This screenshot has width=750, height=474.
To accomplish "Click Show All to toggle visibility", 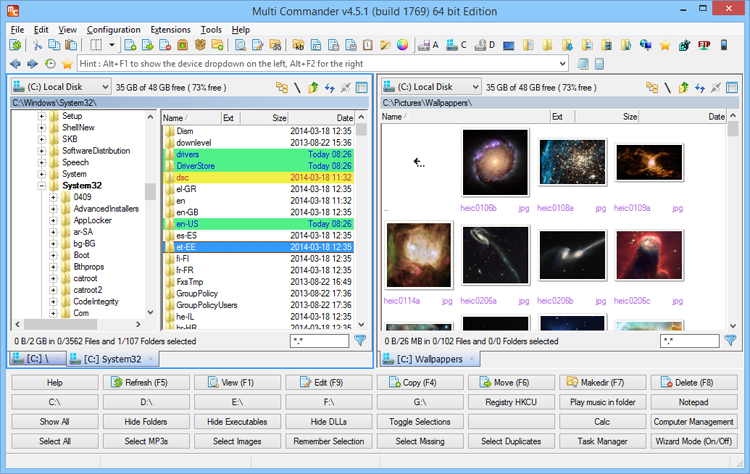I will click(x=54, y=422).
